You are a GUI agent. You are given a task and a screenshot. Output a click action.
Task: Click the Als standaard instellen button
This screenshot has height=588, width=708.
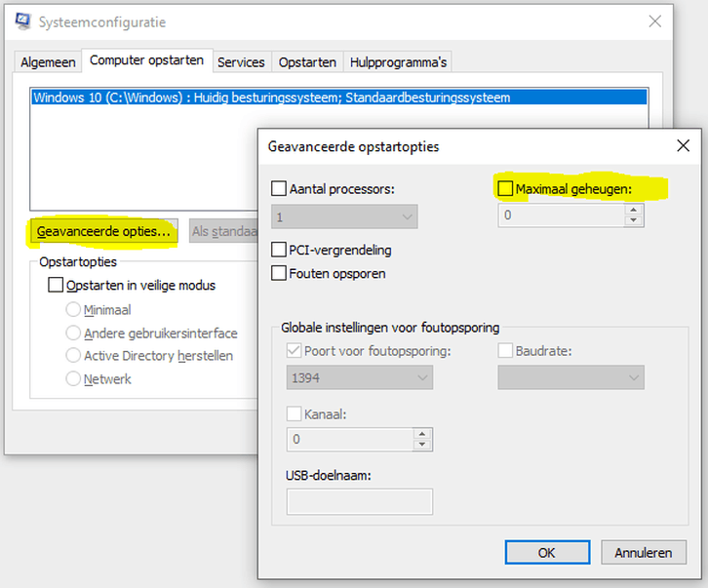[x=224, y=231]
